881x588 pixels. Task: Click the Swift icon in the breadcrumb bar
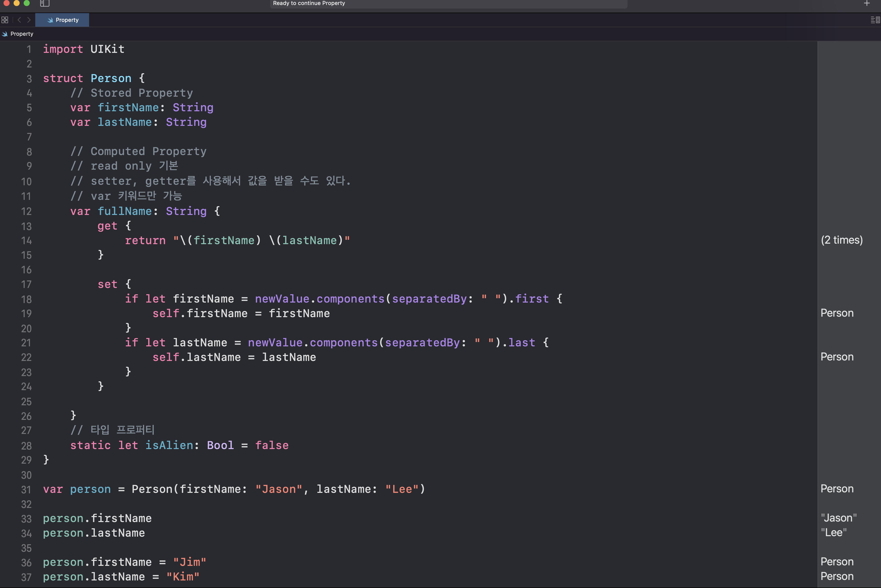pyautogui.click(x=5, y=34)
